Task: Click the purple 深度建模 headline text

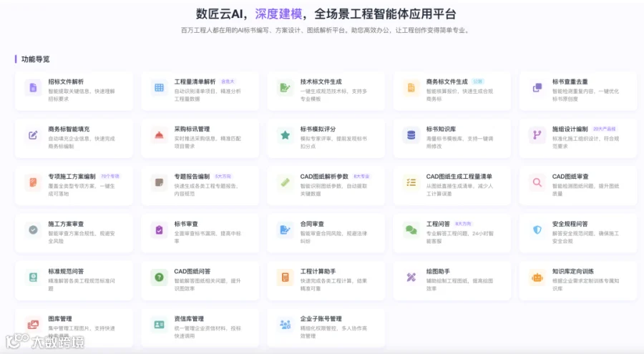Action: pyautogui.click(x=278, y=14)
